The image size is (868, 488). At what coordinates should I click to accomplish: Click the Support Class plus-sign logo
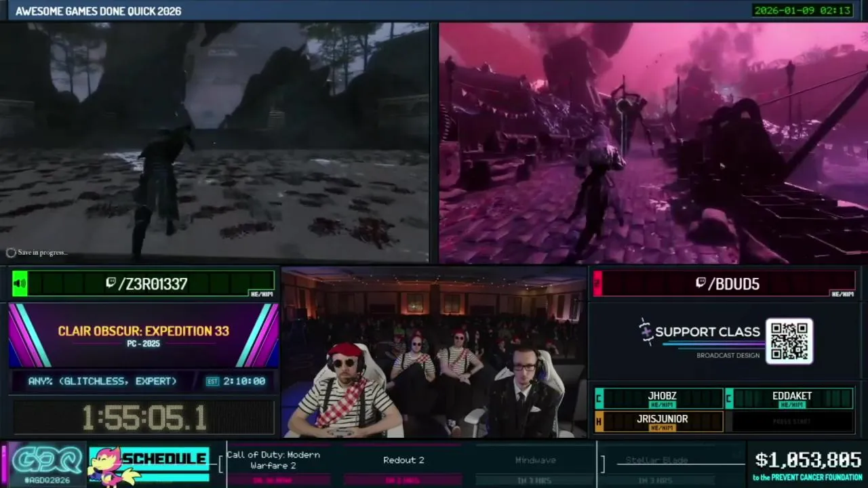[645, 331]
